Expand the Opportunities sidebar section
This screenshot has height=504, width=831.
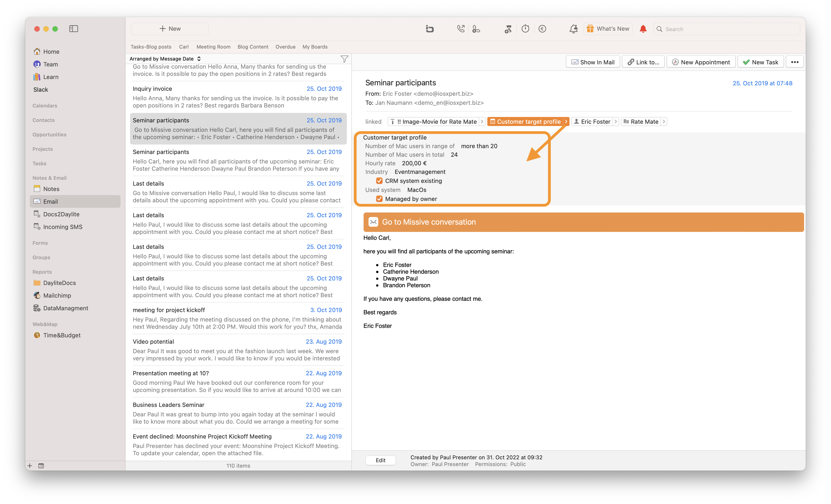(49, 135)
